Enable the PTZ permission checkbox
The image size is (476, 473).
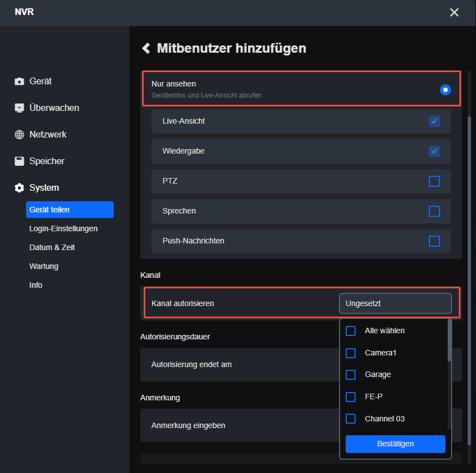(x=434, y=181)
